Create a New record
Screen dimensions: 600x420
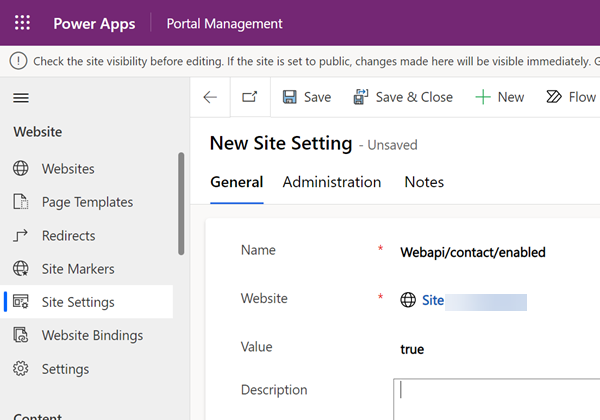coord(499,97)
